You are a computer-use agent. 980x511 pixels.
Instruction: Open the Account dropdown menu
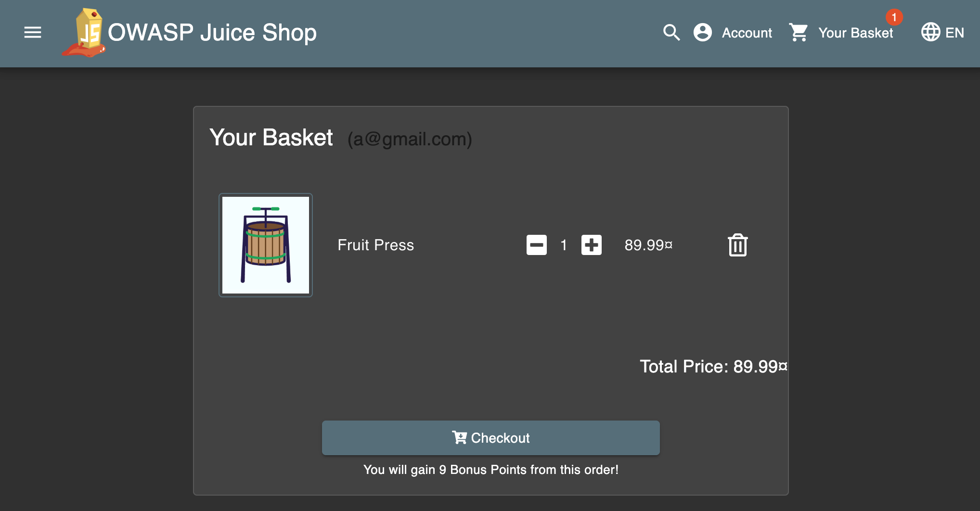[747, 33]
